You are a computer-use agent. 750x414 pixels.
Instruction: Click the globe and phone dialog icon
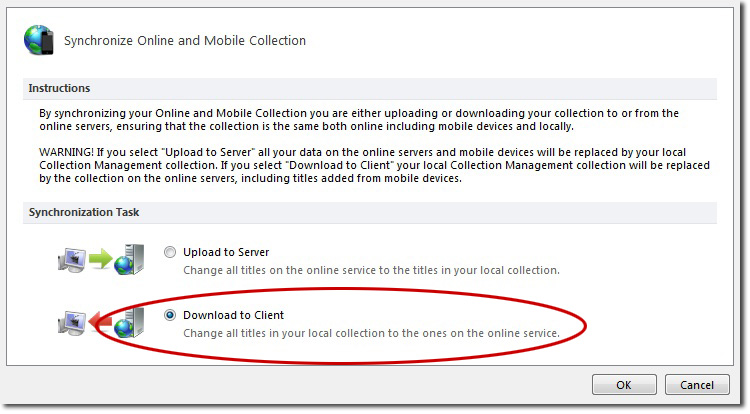click(39, 40)
